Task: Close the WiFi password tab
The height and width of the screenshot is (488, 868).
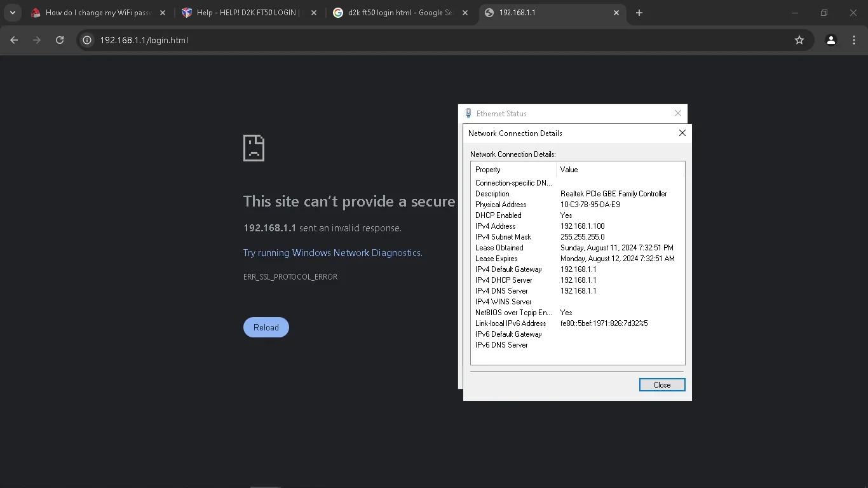Action: (x=163, y=13)
